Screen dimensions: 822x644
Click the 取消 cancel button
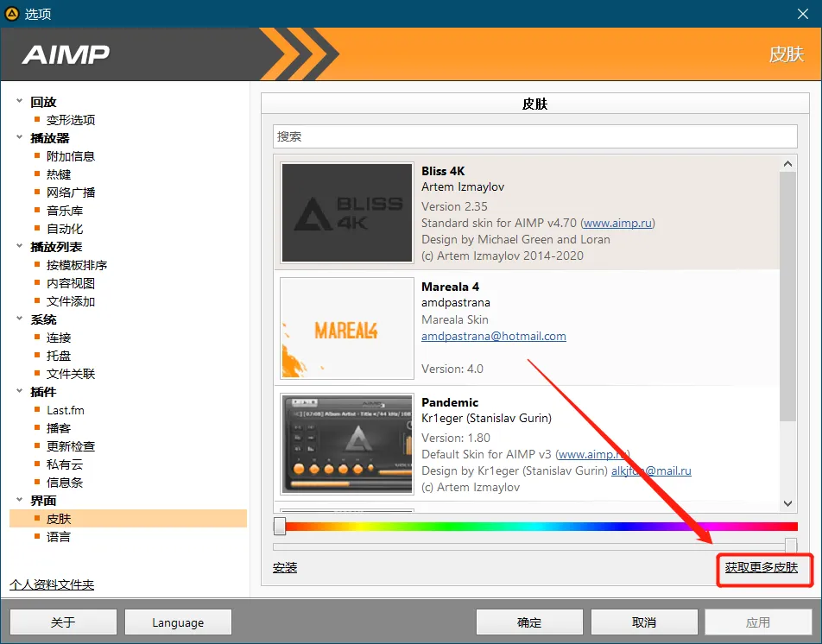[x=644, y=622]
